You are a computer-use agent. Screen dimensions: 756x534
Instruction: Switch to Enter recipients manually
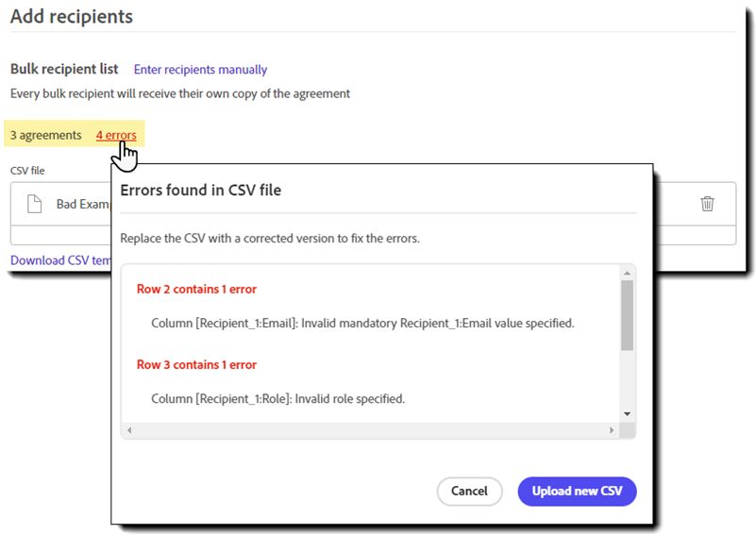[x=200, y=70]
